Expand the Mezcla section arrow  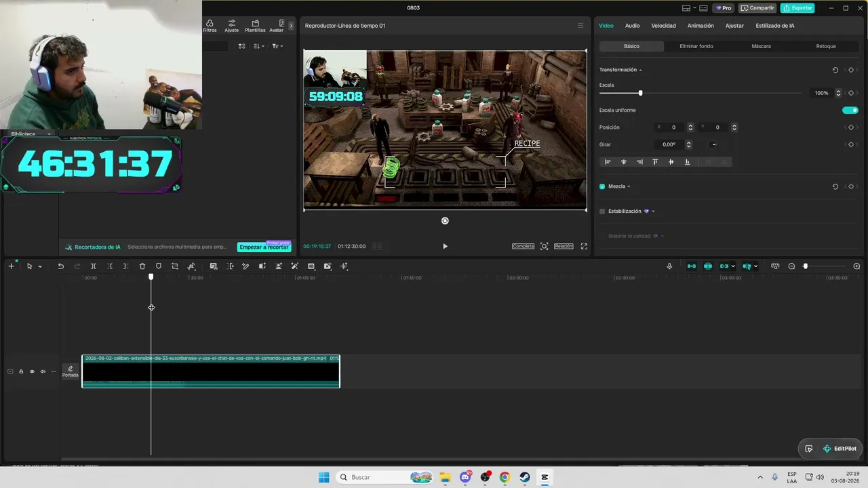point(629,186)
